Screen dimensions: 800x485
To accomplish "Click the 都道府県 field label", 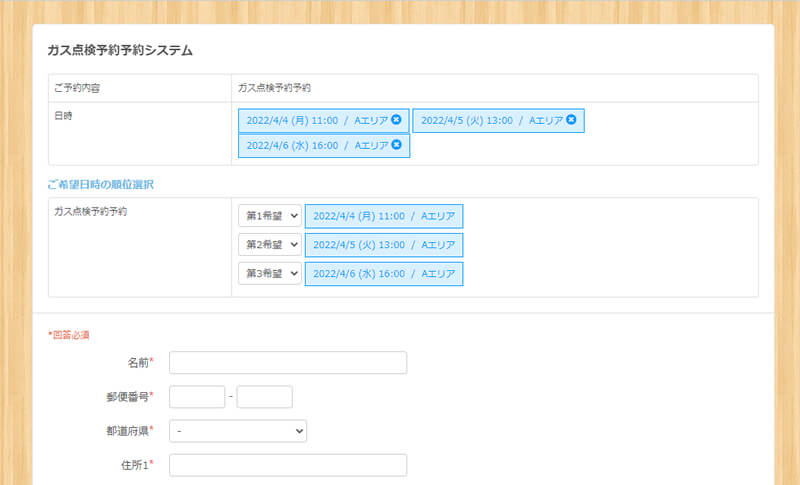I will tap(130, 431).
